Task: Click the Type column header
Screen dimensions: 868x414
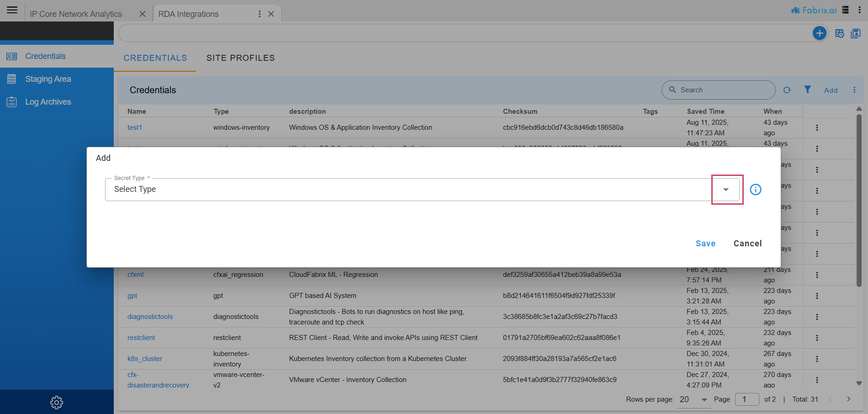Action: (221, 111)
